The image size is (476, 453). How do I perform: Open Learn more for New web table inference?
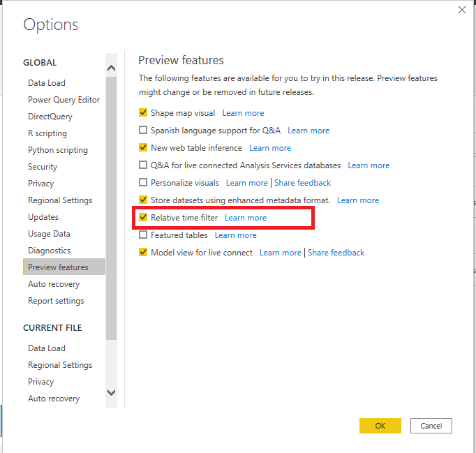[x=270, y=148]
